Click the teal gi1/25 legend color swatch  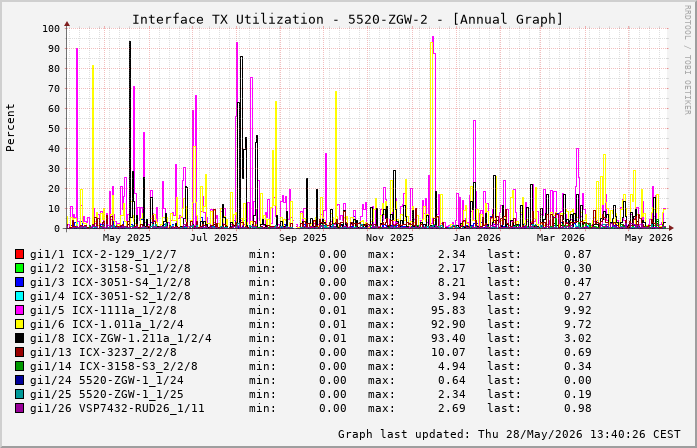click(x=20, y=394)
